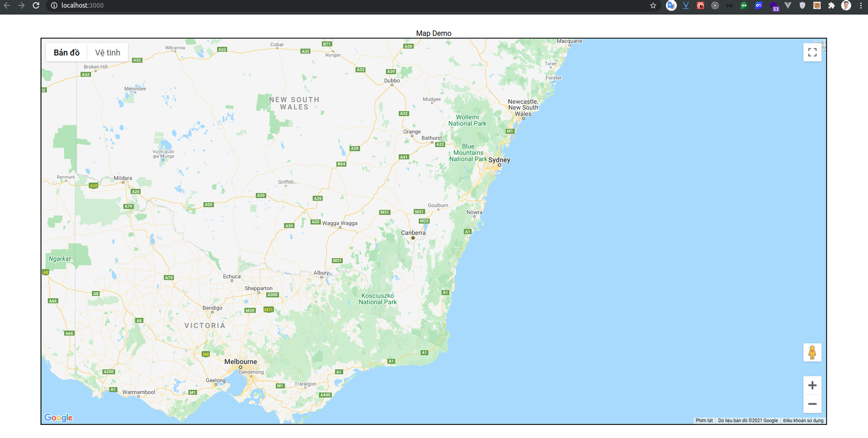Viewport: 868px width, 438px height.
Task: Open the Vue devtools extension icon
Action: click(x=788, y=5)
